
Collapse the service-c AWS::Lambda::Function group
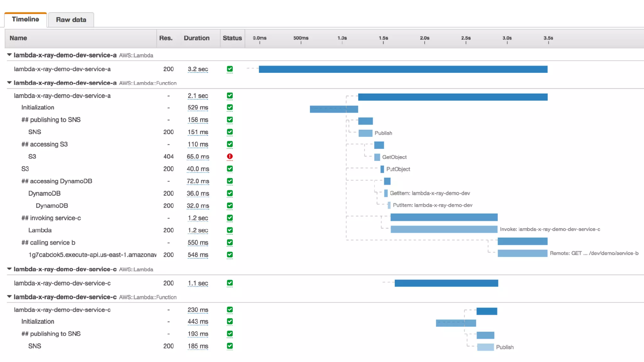pos(9,297)
